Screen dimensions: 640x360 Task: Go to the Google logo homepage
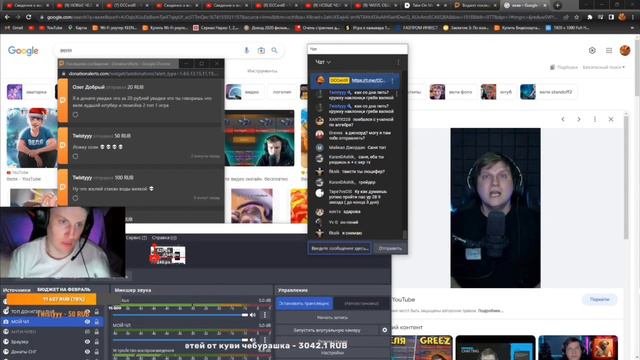(23, 51)
